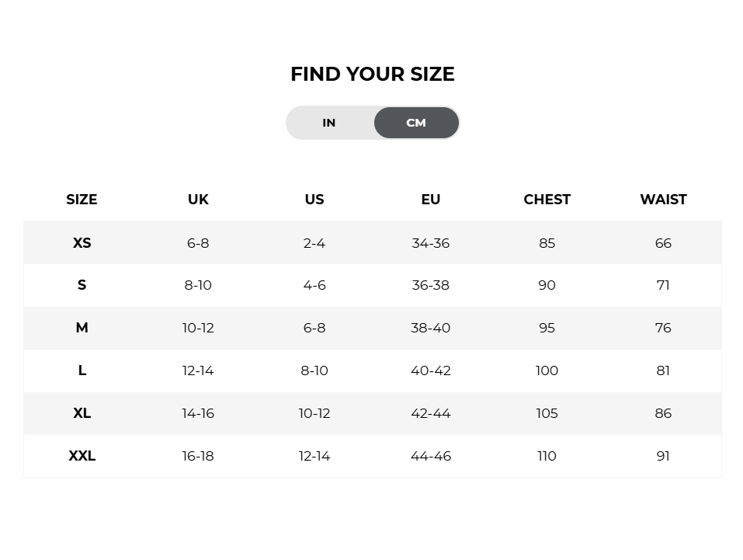Viewport: 743px width, 560px height.
Task: Select the S size row label
Action: pos(82,285)
